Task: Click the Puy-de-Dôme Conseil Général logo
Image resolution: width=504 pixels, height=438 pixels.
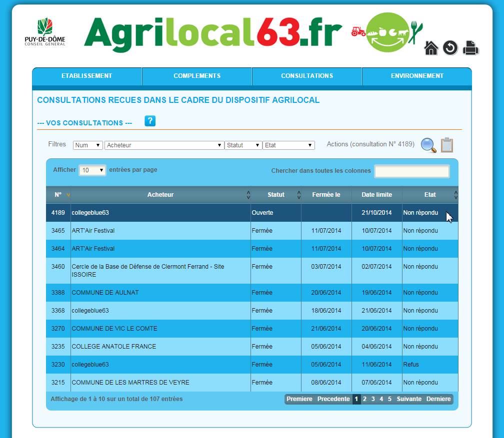Action: [45, 32]
